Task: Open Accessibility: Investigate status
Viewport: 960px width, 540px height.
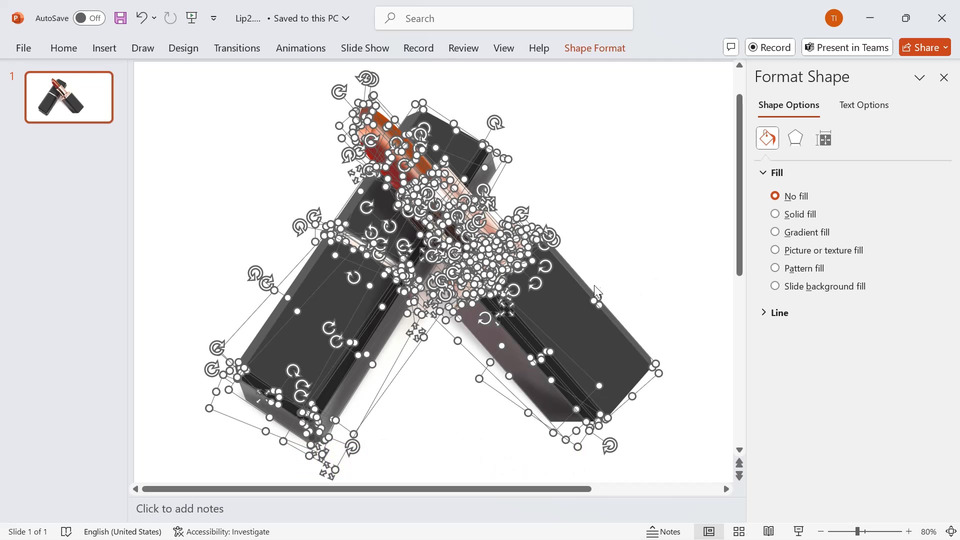Action: click(x=222, y=531)
